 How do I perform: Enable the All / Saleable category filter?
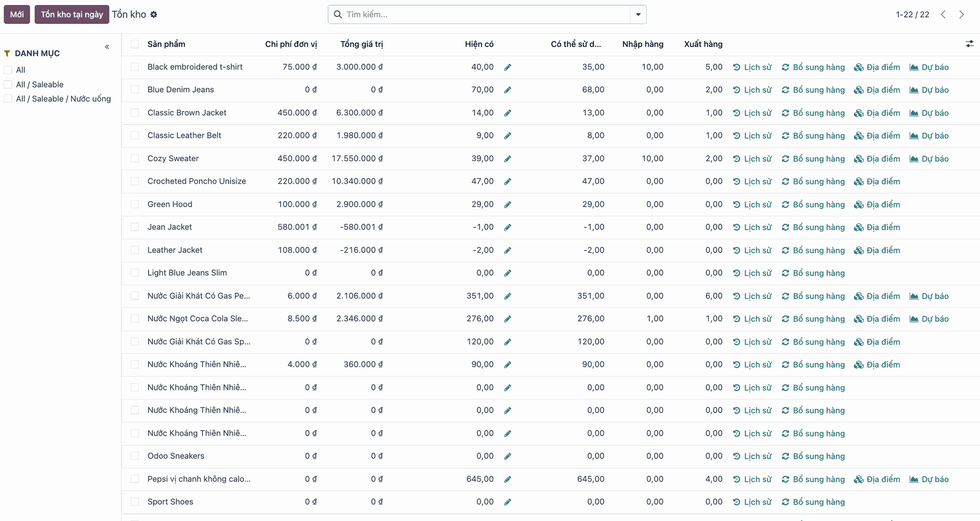(8, 85)
